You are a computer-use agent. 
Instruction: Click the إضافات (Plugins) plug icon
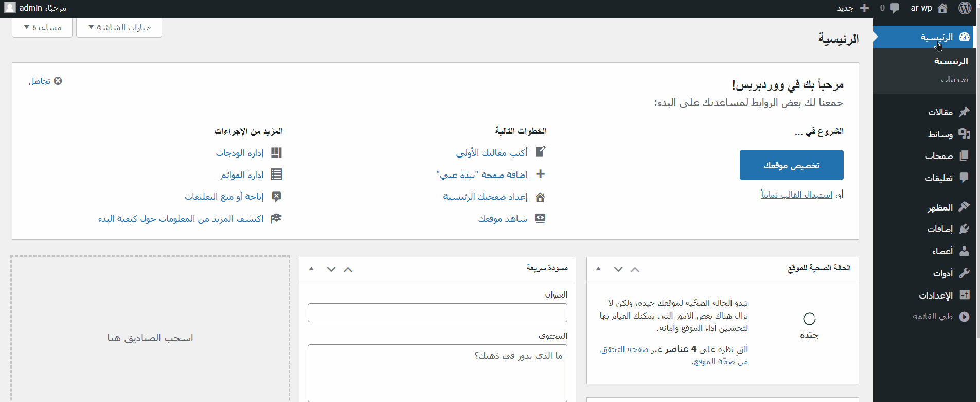[964, 229]
